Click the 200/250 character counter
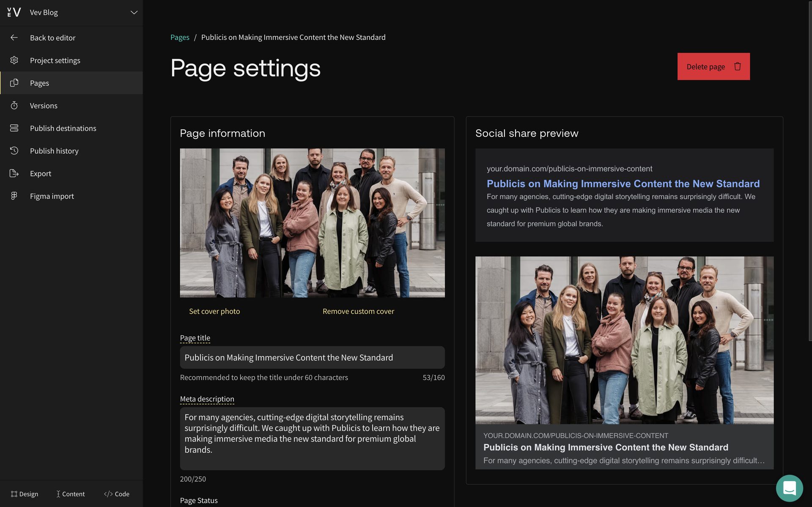The height and width of the screenshot is (507, 812). pyautogui.click(x=193, y=479)
